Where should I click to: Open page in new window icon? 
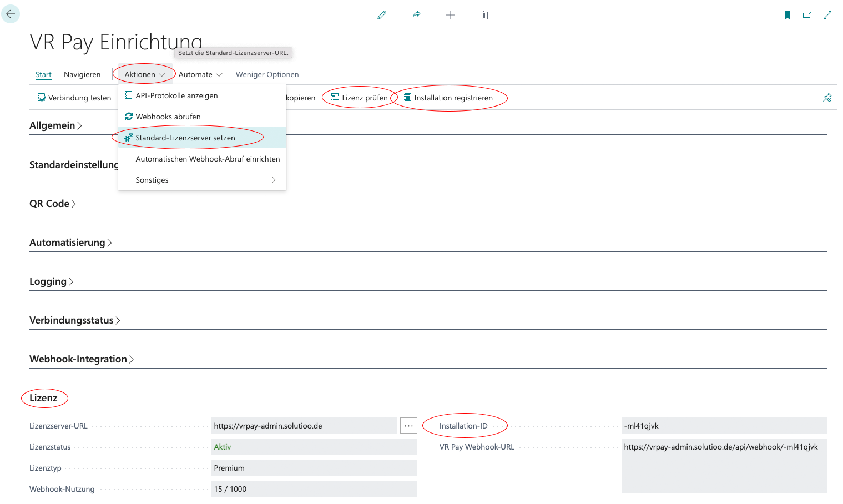pyautogui.click(x=807, y=15)
